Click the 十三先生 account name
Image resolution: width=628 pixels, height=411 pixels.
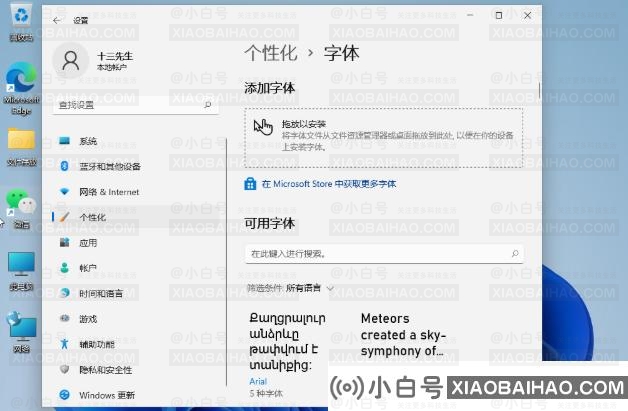point(115,56)
